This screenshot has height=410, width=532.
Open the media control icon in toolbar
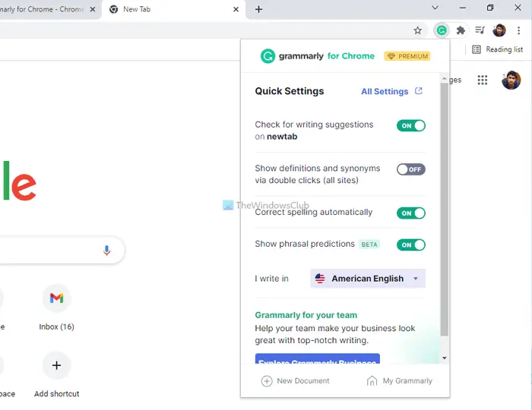[480, 30]
